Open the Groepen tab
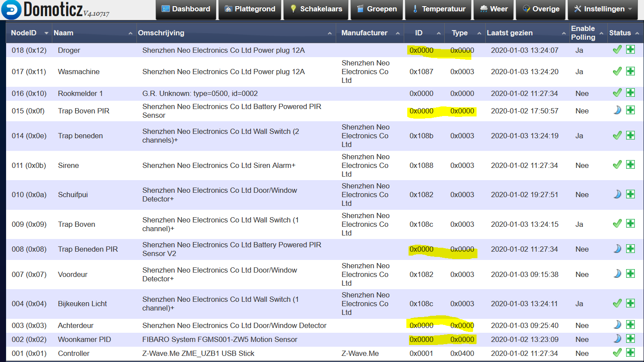This screenshot has width=644, height=362. pyautogui.click(x=377, y=9)
